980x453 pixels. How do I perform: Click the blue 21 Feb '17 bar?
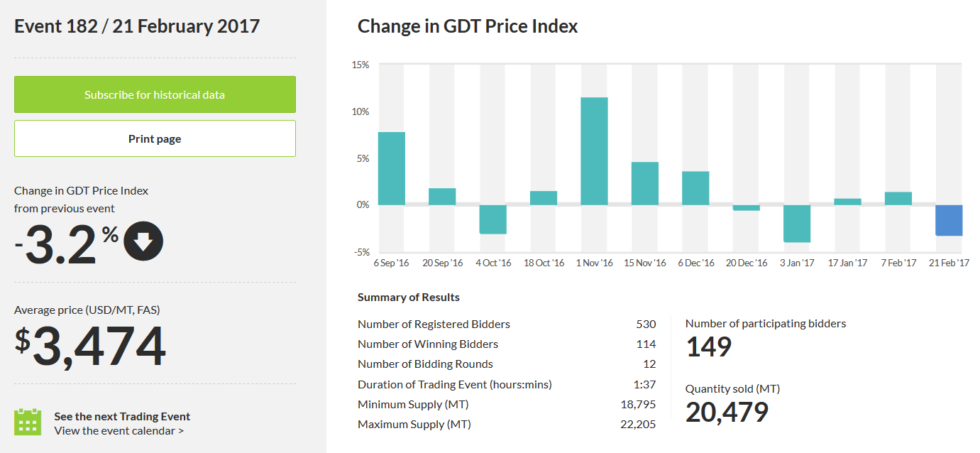click(x=949, y=220)
